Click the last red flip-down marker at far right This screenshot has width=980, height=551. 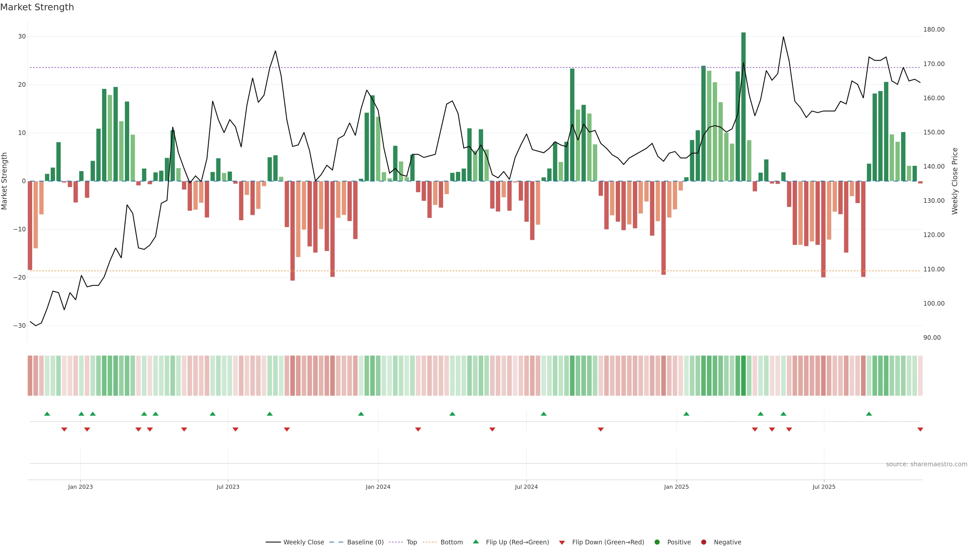(x=920, y=429)
